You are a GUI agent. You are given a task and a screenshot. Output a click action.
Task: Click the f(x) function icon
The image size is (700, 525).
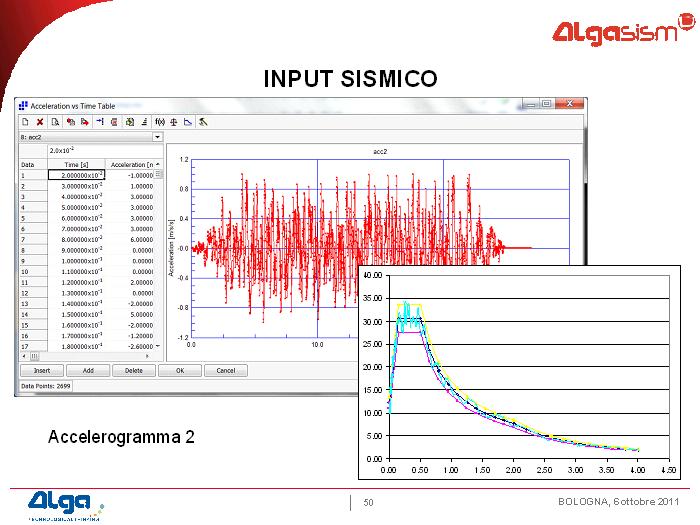click(160, 122)
